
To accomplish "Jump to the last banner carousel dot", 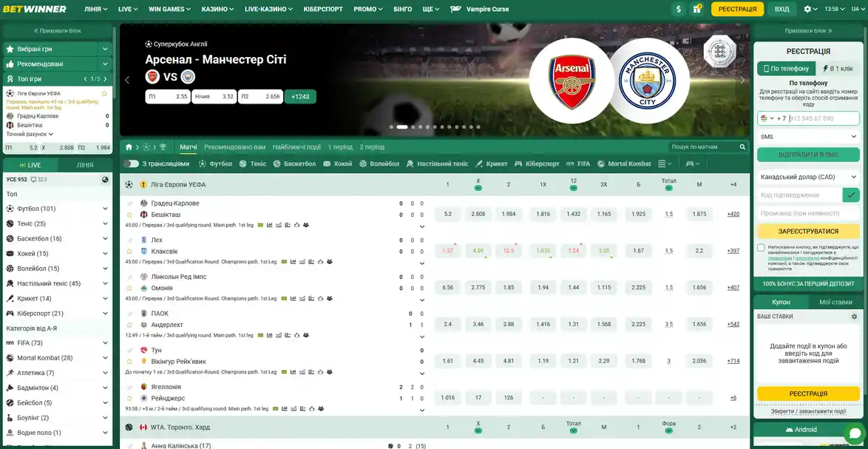I will (478, 126).
